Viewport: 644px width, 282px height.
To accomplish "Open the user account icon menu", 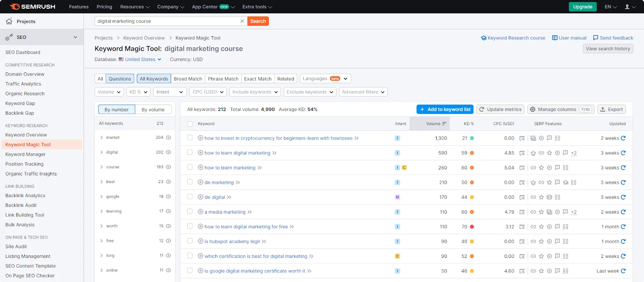I will pyautogui.click(x=630, y=7).
